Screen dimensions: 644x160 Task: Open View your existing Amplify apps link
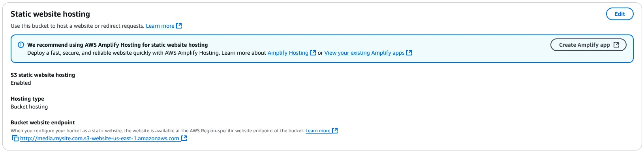coord(364,53)
